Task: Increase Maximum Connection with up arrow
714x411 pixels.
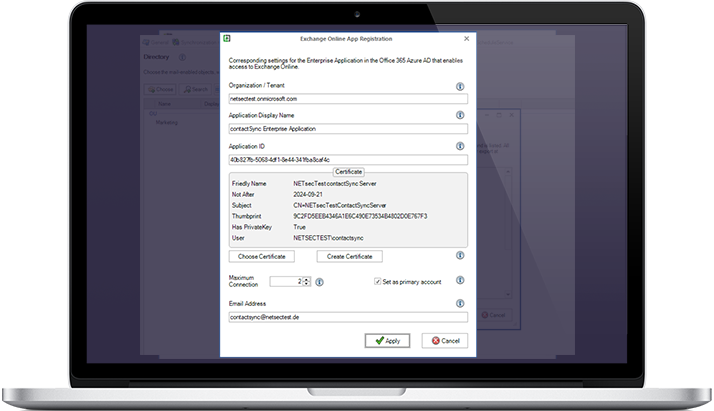Action: pos(307,279)
